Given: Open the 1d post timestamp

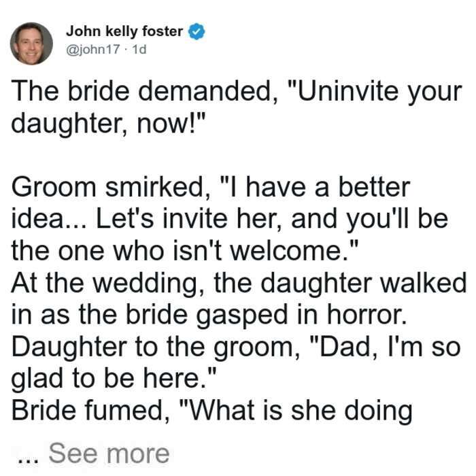Looking at the screenshot, I should 139,49.
